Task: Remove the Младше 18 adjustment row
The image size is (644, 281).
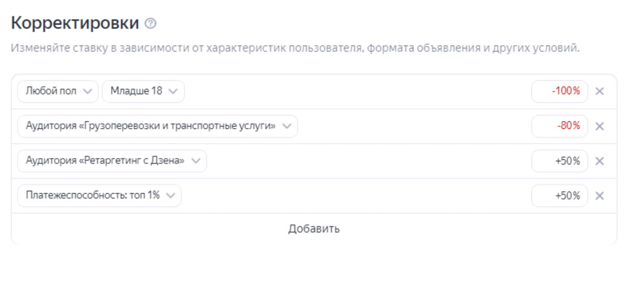Action: point(600,91)
